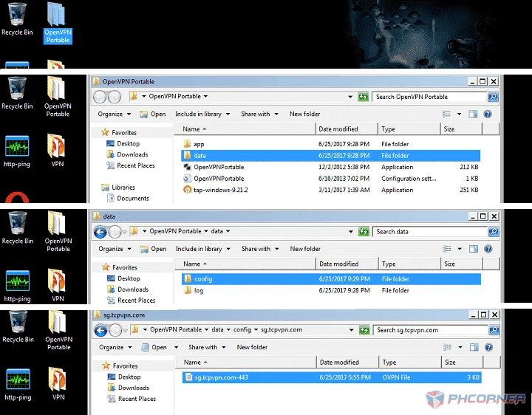The height and width of the screenshot is (415, 532).
Task: Open Organize dropdown in OpenVPN Portable window
Action: [x=115, y=114]
